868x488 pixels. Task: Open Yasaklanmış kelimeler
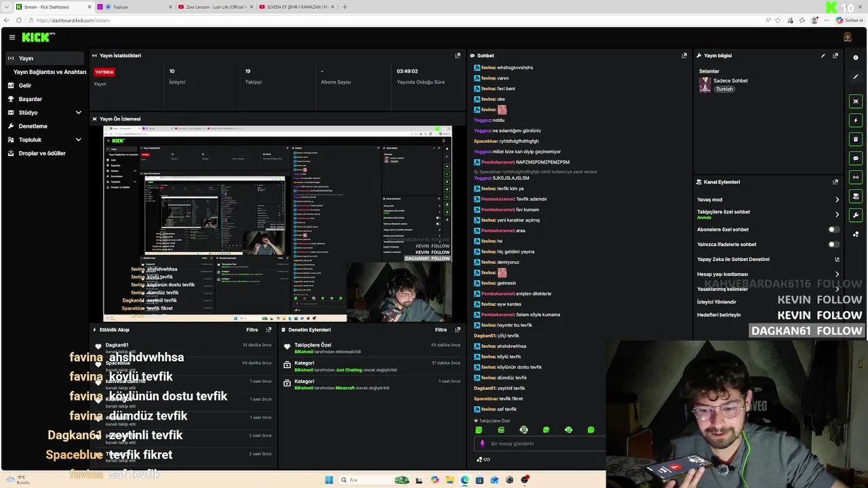pyautogui.click(x=768, y=289)
